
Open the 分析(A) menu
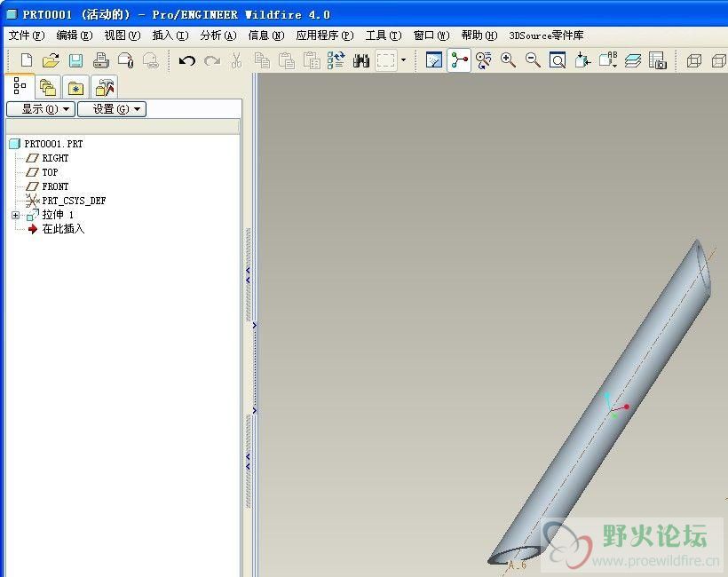218,36
